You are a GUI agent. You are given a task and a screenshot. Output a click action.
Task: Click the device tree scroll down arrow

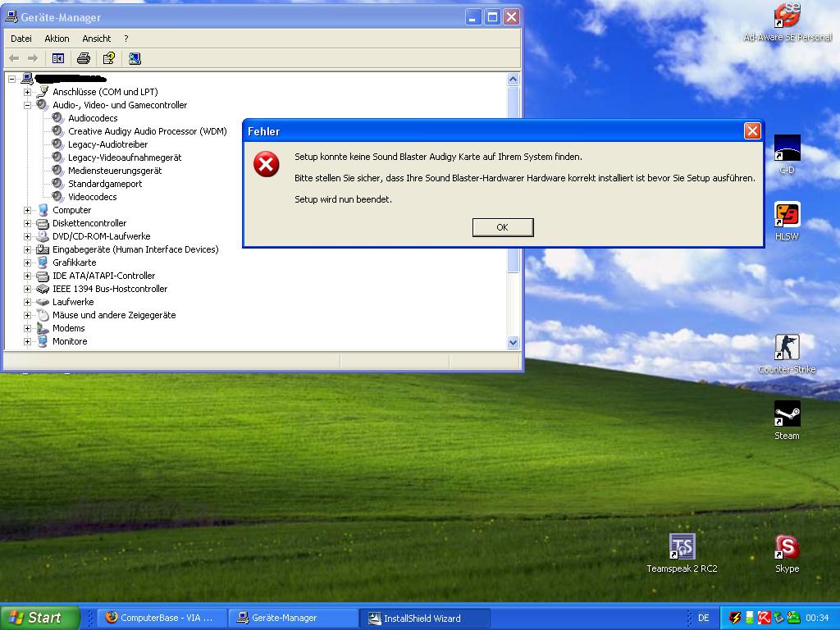pyautogui.click(x=513, y=342)
